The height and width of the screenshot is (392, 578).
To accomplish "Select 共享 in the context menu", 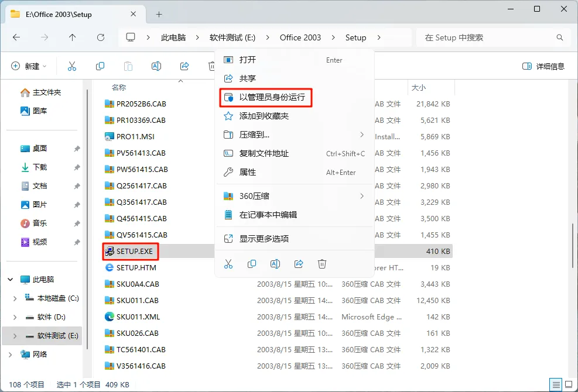I will 295,78.
